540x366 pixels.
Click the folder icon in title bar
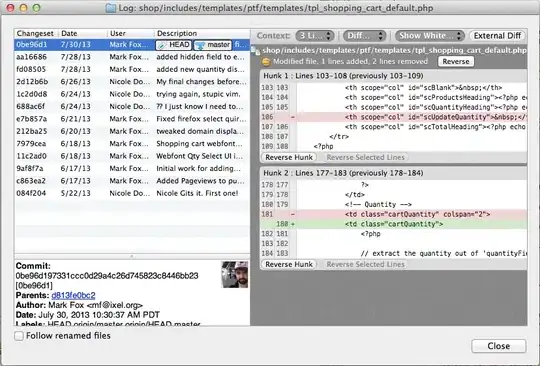pos(111,8)
